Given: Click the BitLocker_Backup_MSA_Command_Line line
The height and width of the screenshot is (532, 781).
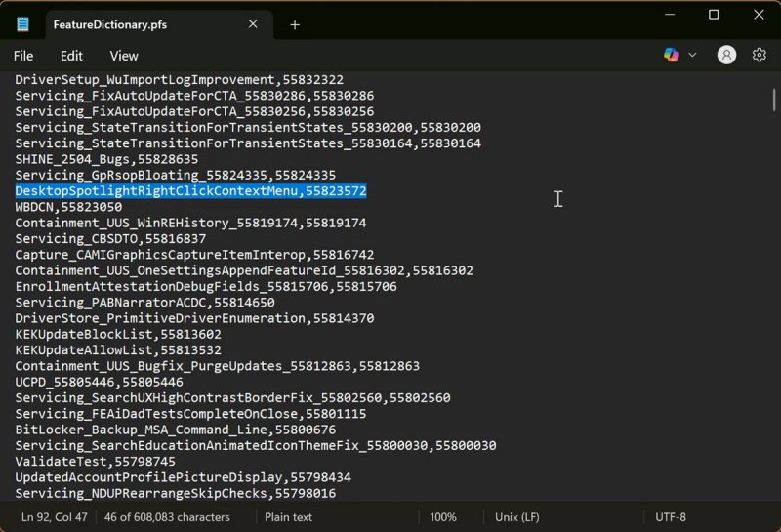Looking at the screenshot, I should tap(176, 430).
